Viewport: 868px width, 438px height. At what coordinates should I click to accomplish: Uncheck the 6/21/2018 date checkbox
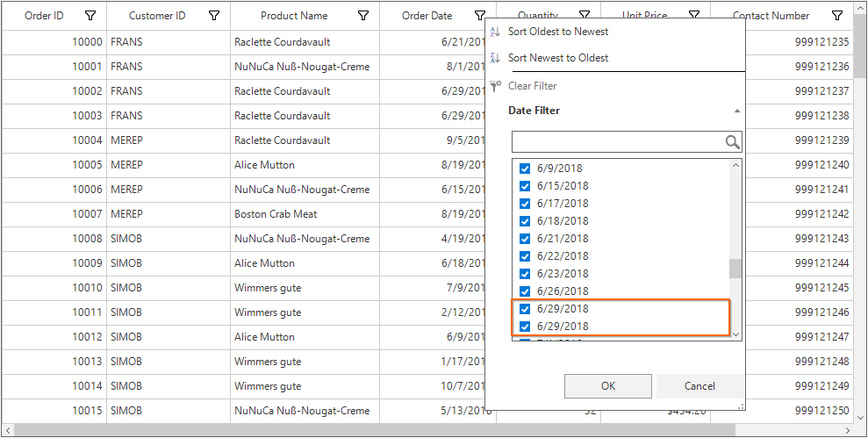525,239
